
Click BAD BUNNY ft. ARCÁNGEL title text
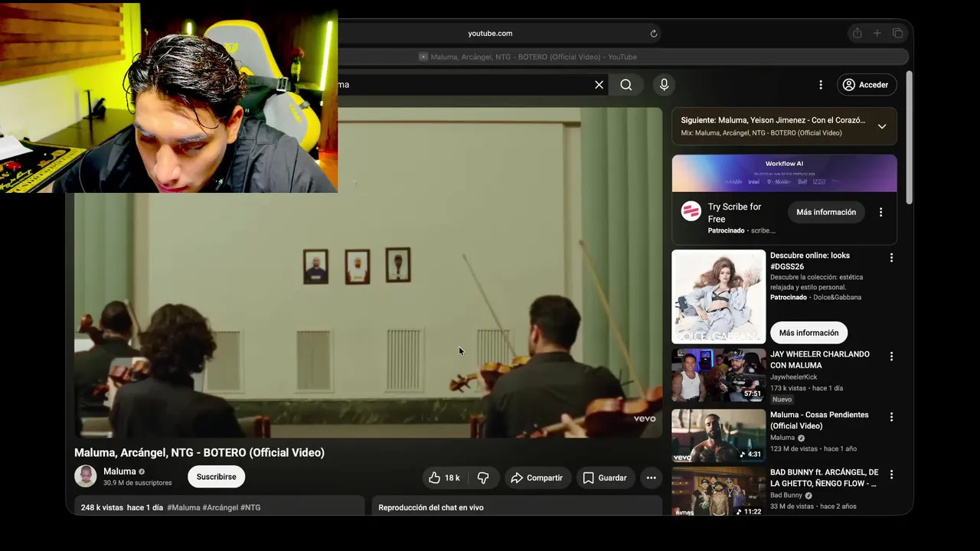[x=824, y=478]
